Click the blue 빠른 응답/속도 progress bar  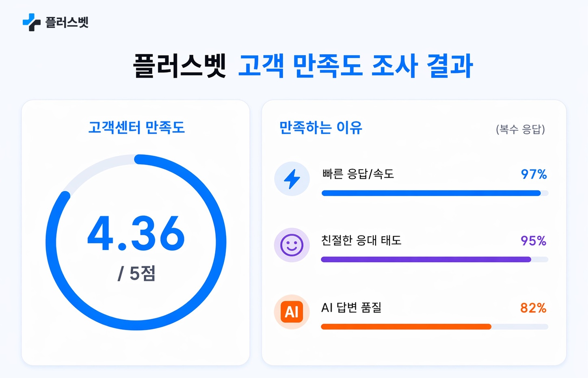click(431, 193)
